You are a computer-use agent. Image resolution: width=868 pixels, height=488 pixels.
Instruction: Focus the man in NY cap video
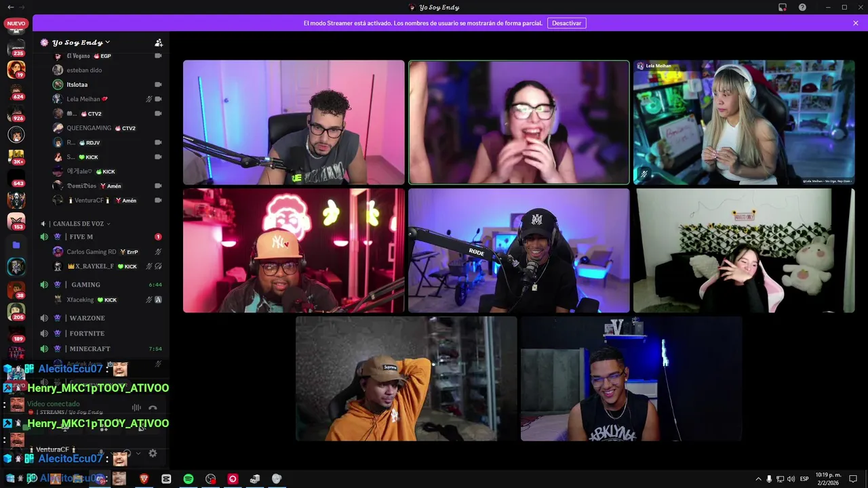[294, 251]
